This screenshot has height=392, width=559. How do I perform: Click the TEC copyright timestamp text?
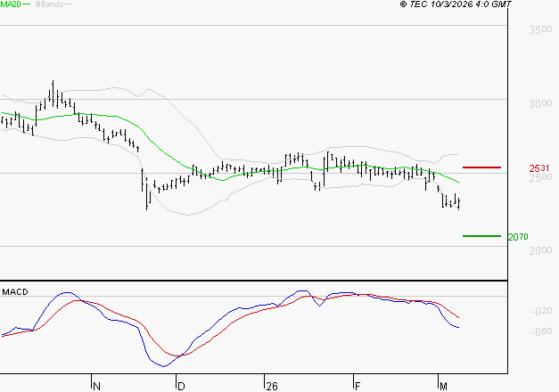click(456, 4)
